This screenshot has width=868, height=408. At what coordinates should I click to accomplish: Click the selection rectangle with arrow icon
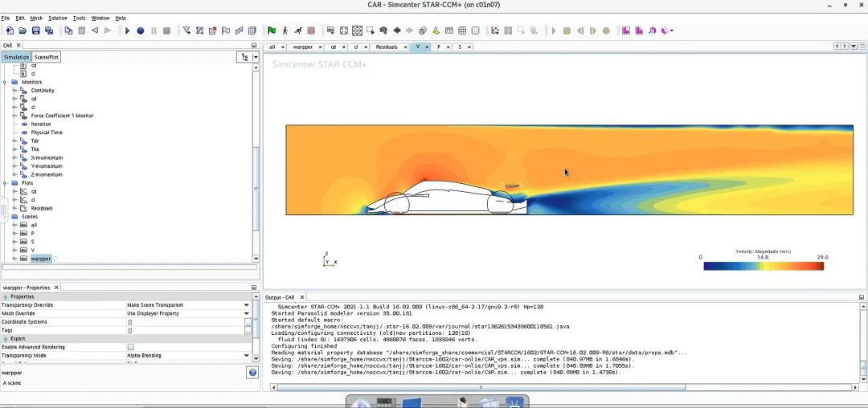coord(370,31)
